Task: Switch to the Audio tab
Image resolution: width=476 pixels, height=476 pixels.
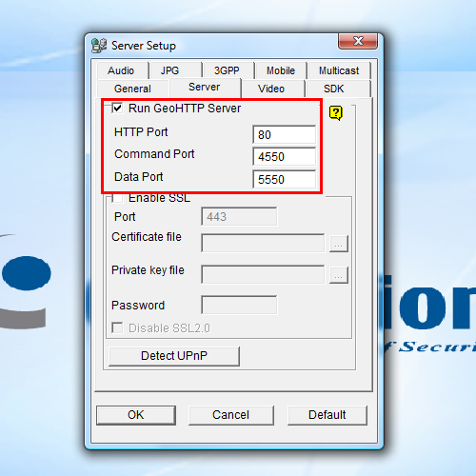Action: click(x=121, y=70)
